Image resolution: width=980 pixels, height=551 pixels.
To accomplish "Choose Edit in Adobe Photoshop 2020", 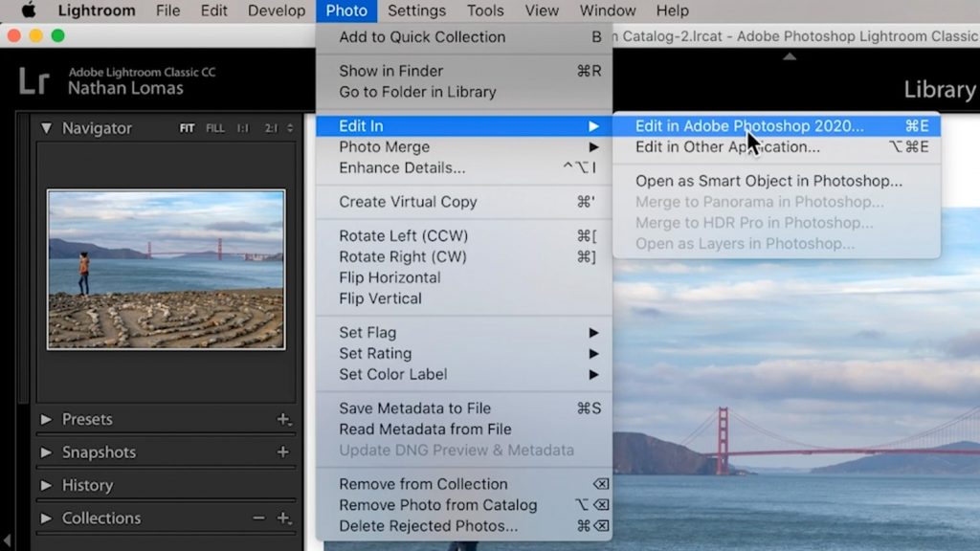I will pyautogui.click(x=776, y=126).
